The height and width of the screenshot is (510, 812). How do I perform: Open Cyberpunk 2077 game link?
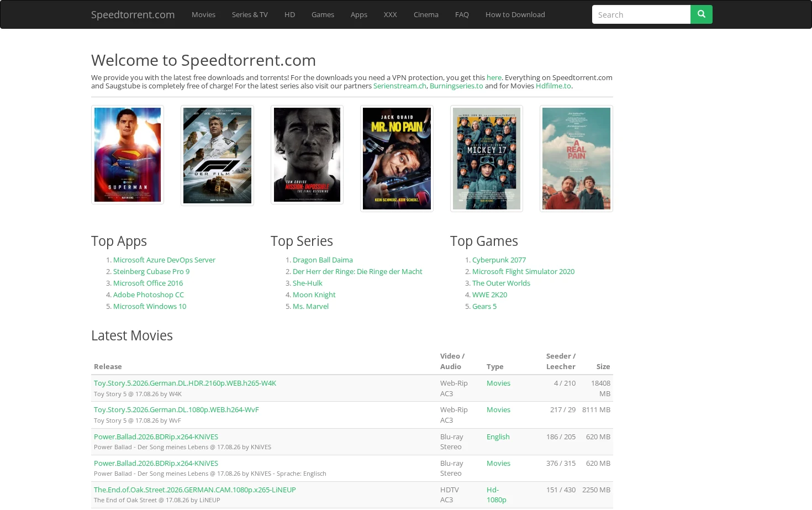499,260
